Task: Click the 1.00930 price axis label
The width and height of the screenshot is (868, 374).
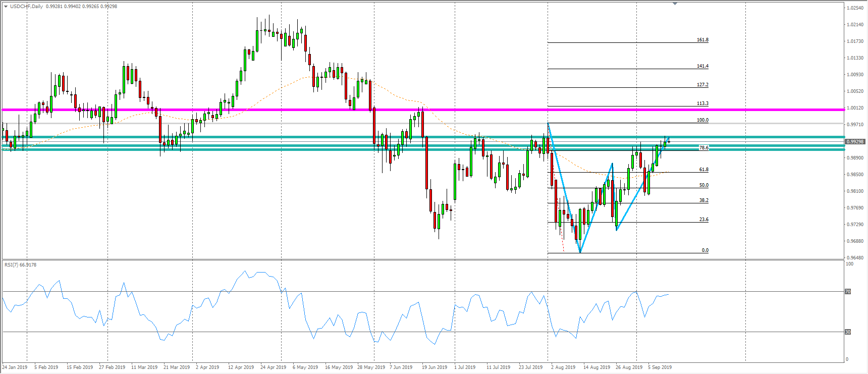Action: (x=855, y=75)
